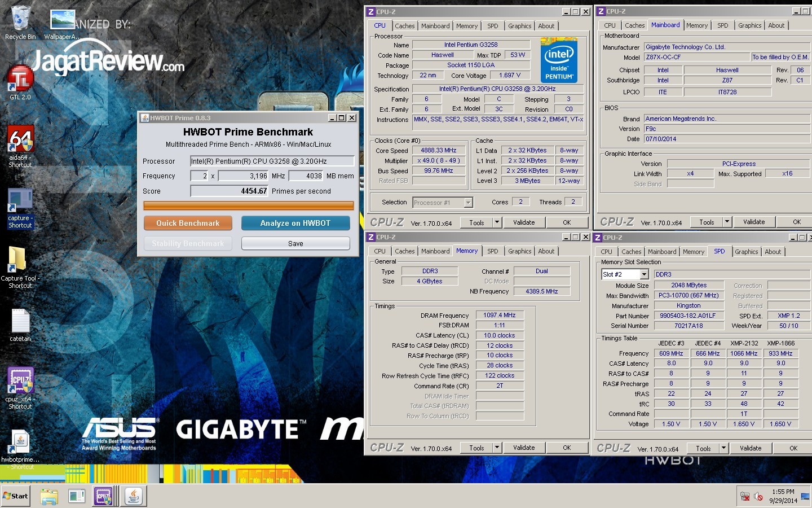The height and width of the screenshot is (508, 812).
Task: Click OK in the CPU tab window
Action: (567, 222)
